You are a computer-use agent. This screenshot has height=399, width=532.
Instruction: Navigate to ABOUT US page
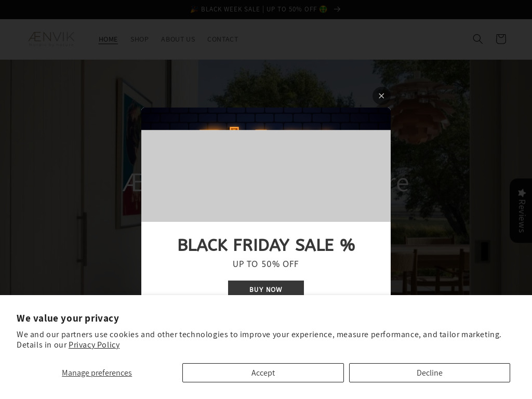(178, 39)
